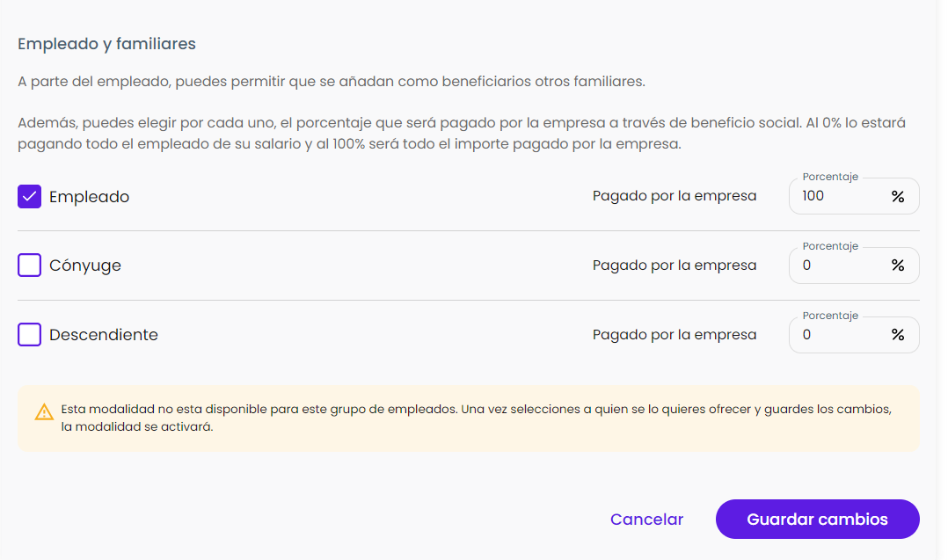
Task: Click the % symbol in Cónyuge row
Action: [897, 265]
